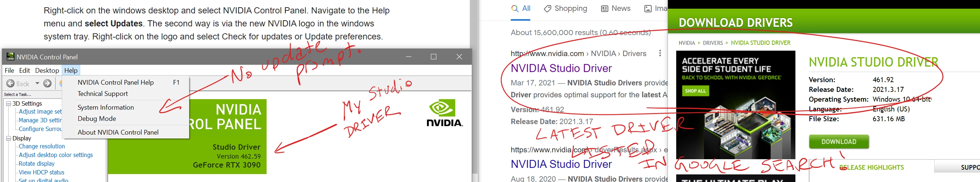The image size is (980, 182).
Task: Open the Desktop menu
Action: coord(47,71)
